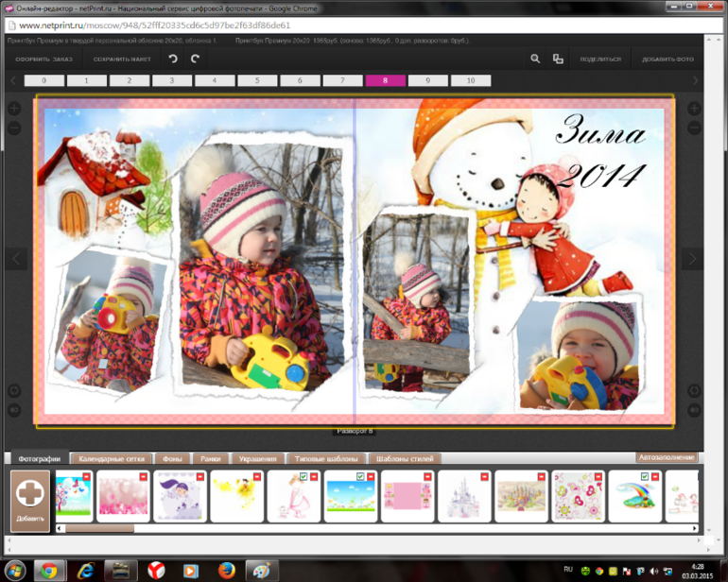Switch to the Фоны tab
Viewport: 728px width, 582px height.
pyautogui.click(x=172, y=458)
